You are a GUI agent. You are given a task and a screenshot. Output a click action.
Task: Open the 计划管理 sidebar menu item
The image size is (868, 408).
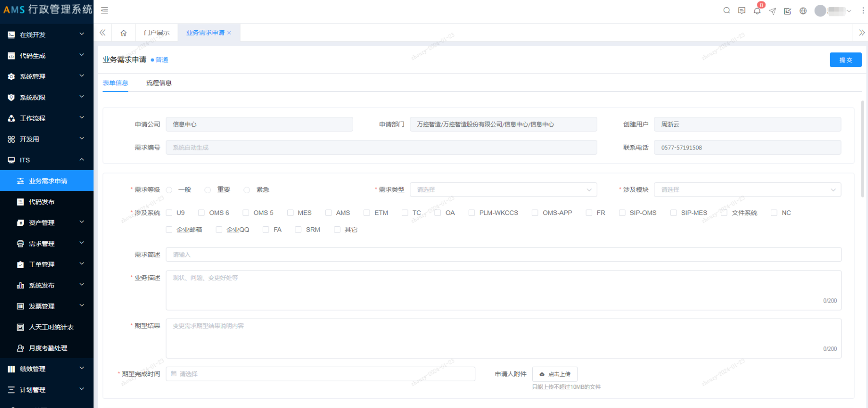47,390
